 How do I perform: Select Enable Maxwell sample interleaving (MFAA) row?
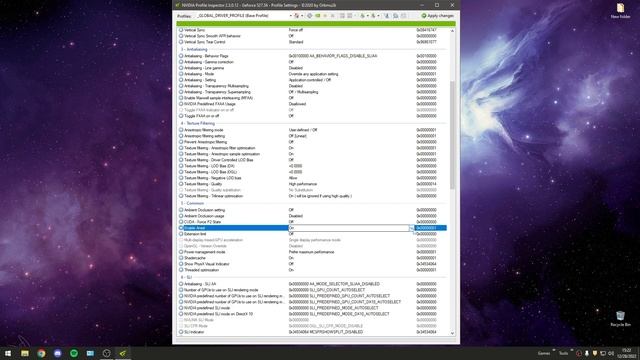[x=312, y=98]
